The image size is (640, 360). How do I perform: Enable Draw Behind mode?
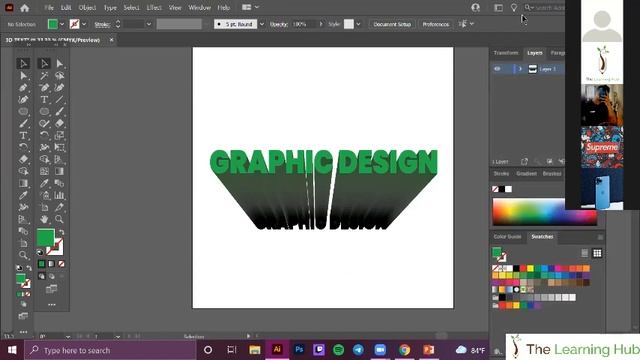coord(51,276)
